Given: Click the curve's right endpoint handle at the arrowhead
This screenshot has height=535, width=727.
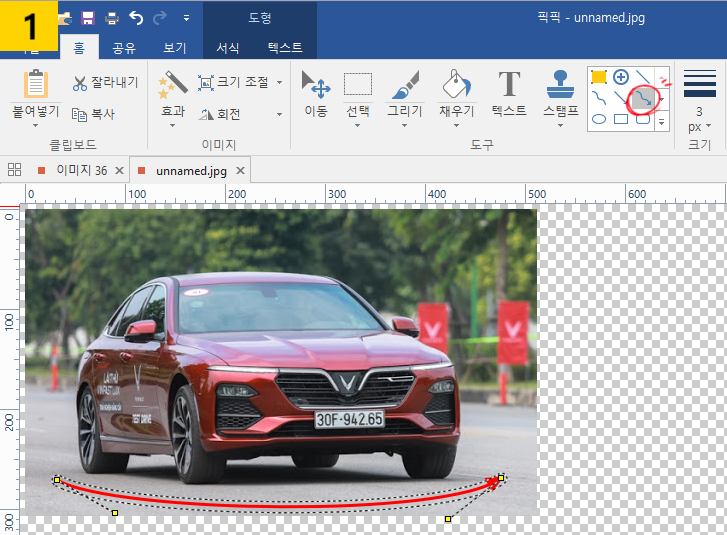Looking at the screenshot, I should coord(501,478).
